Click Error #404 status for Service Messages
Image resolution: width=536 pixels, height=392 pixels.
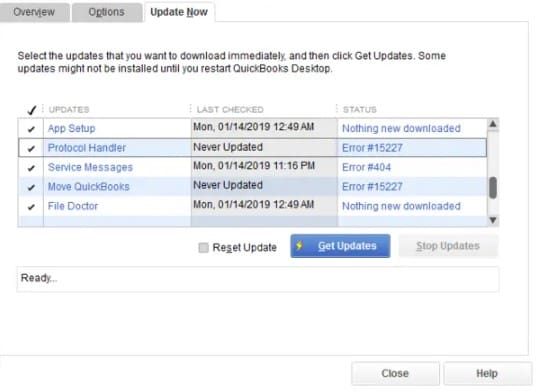tap(366, 167)
